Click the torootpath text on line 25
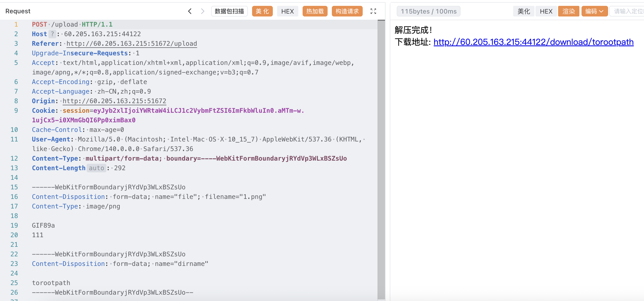 click(x=51, y=283)
